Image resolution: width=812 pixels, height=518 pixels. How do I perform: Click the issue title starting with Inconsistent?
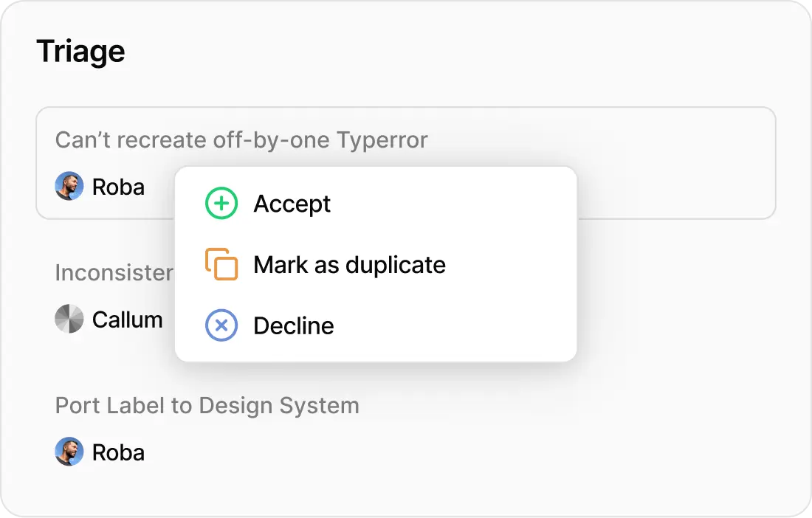coord(114,272)
